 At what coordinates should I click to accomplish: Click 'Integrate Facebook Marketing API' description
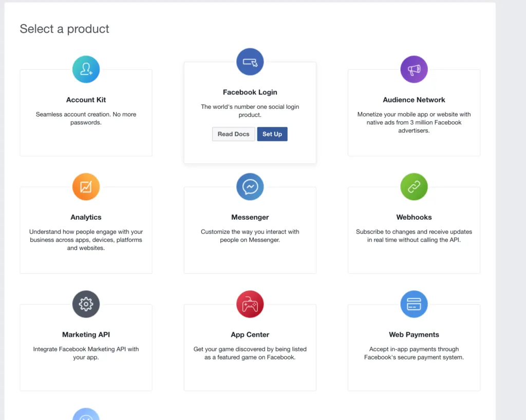(86, 353)
